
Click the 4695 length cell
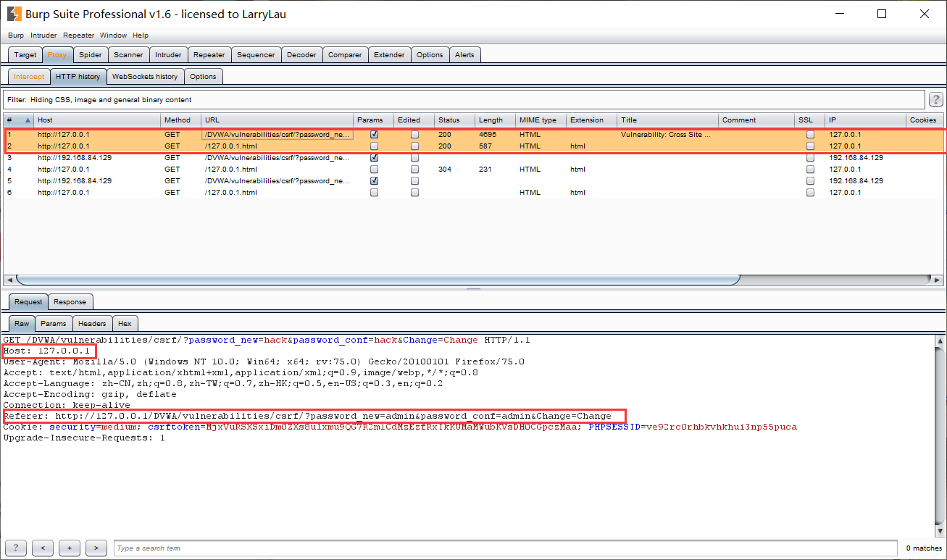coord(495,135)
